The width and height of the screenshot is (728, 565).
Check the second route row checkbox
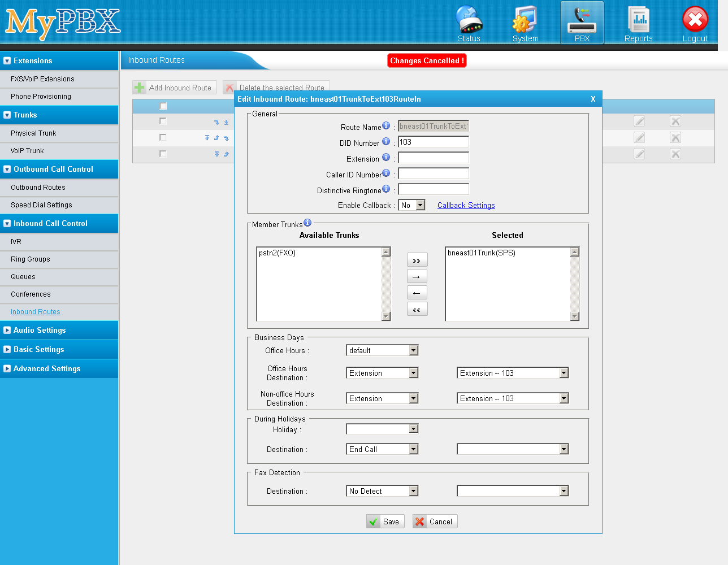163,137
